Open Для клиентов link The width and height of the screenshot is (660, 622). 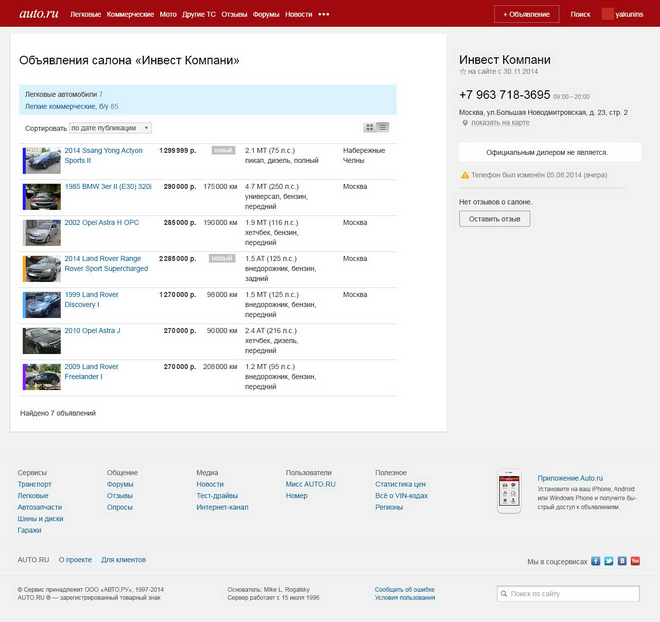click(123, 560)
